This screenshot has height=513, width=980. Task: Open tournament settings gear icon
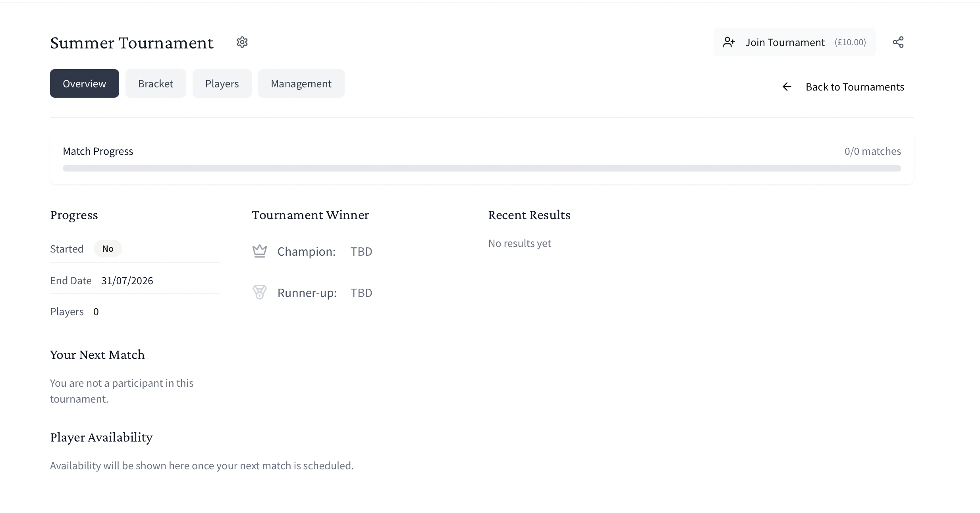pyautogui.click(x=242, y=42)
